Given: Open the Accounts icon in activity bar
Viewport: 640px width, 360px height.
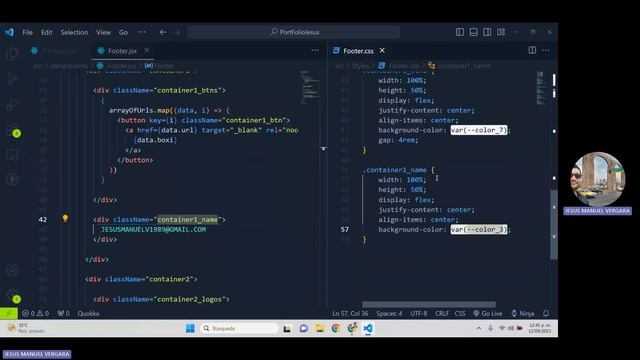Looking at the screenshot, I should (12, 270).
